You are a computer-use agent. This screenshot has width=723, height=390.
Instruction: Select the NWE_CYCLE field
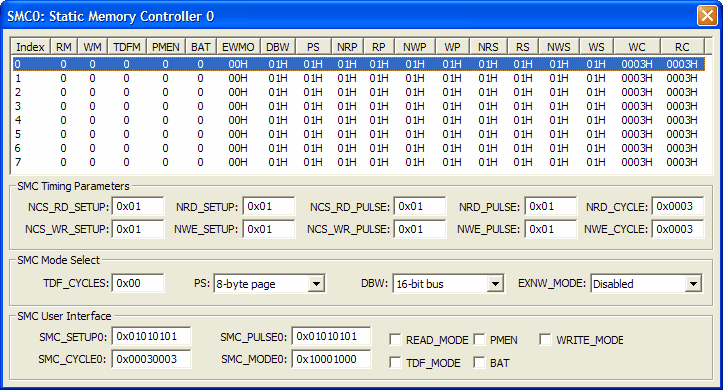(678, 229)
